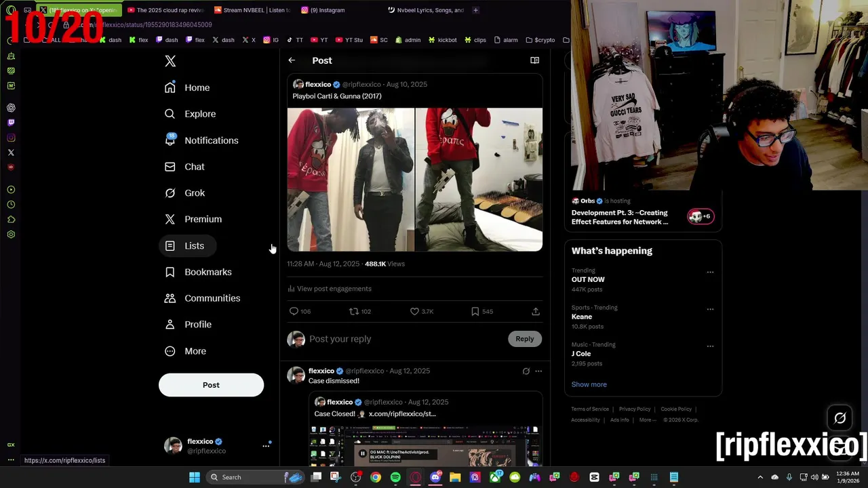Open the clips bookmark
The width and height of the screenshot is (868, 488).
pos(475,40)
